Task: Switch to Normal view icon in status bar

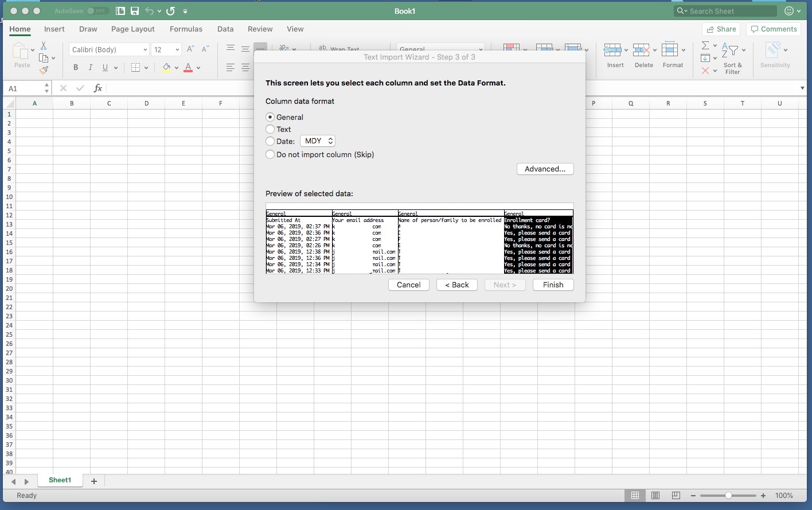Action: coord(635,496)
